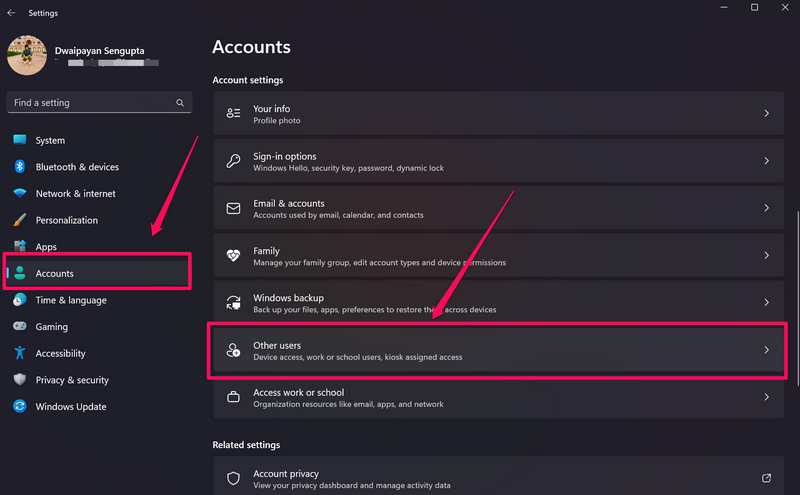Click the Windows Update icon
This screenshot has width=800, height=495.
20,407
